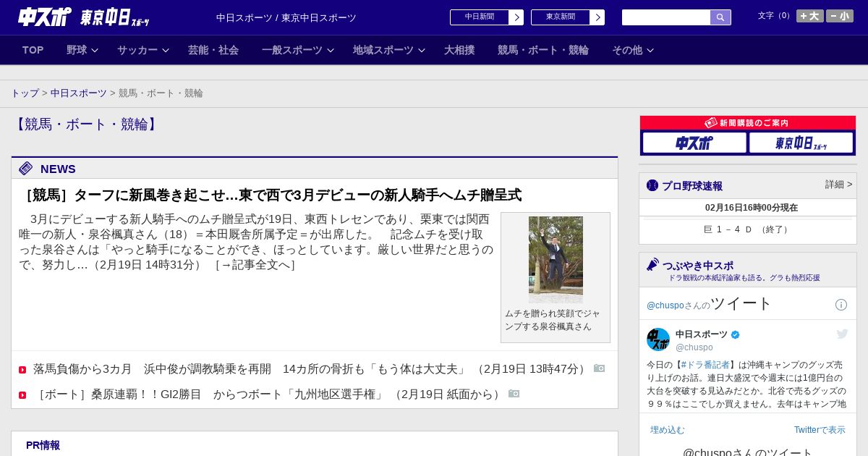Open the 中日新聞 arrow button
Viewport: 868px width, 456px height.
click(516, 17)
